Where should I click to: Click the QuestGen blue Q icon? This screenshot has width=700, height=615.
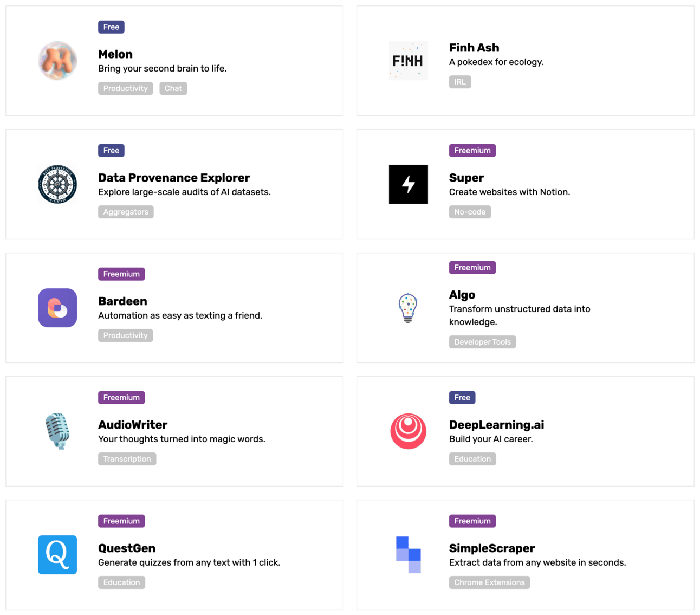pyautogui.click(x=57, y=555)
